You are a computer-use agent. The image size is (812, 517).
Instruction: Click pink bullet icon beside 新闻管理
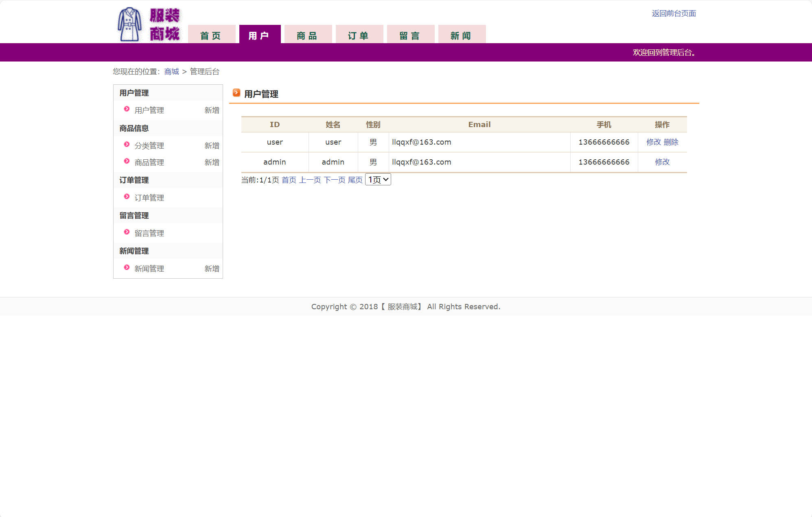[x=127, y=268]
